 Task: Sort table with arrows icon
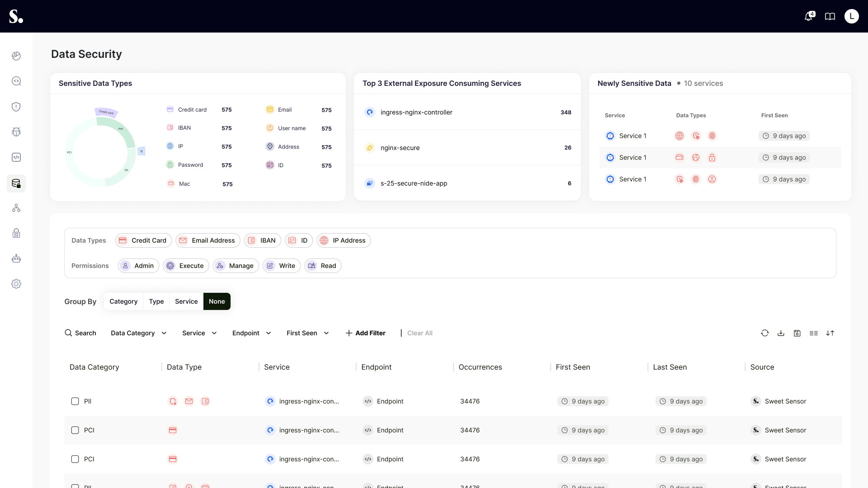[x=830, y=333]
